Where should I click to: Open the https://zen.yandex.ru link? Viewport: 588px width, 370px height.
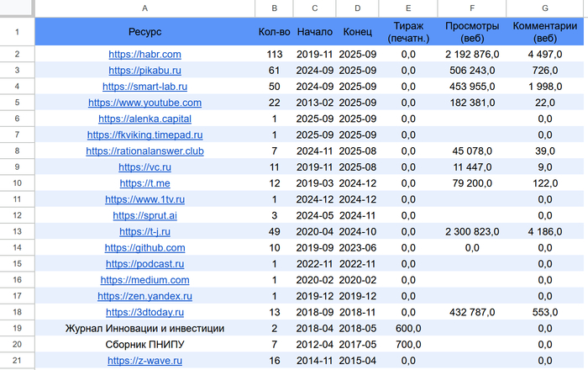point(144,297)
